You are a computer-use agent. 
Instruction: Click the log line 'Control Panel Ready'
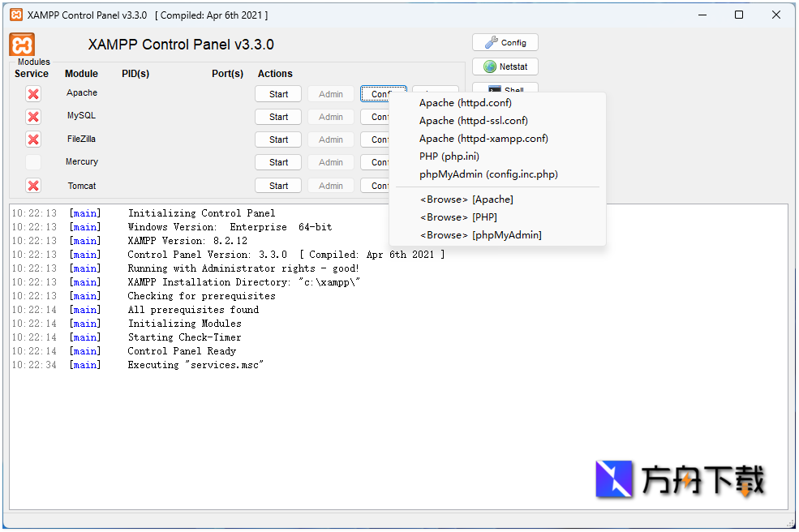pos(182,351)
